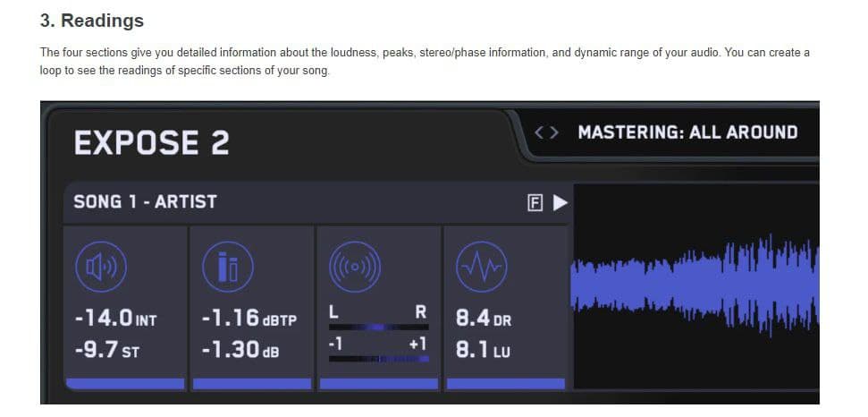Click the blue bar under the dynamic range section
The height and width of the screenshot is (417, 868).
pyautogui.click(x=505, y=384)
